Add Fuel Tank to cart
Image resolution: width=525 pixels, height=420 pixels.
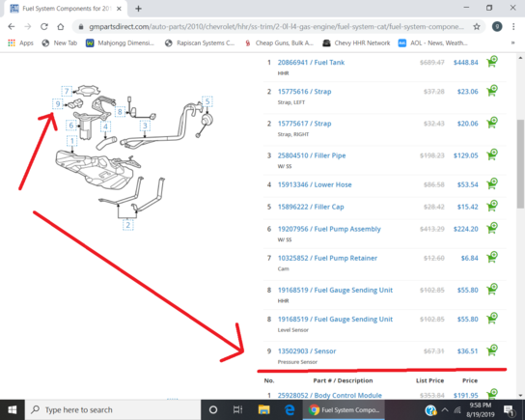[492, 62]
